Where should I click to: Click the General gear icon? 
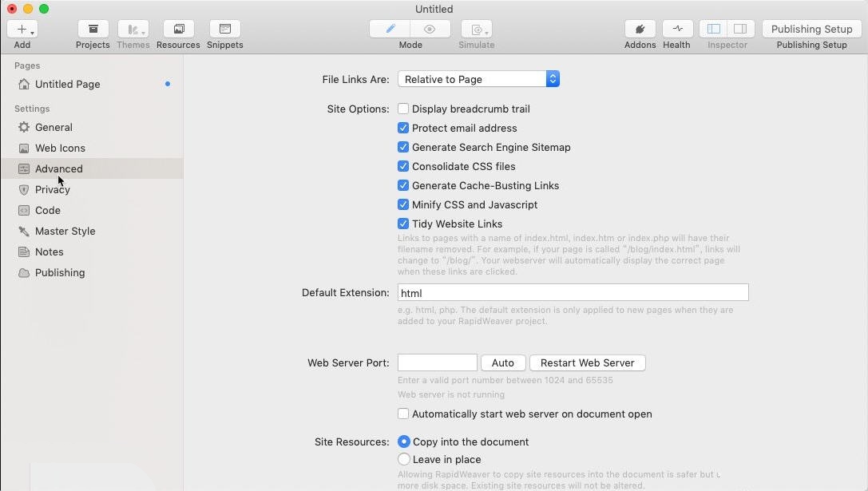coord(24,127)
